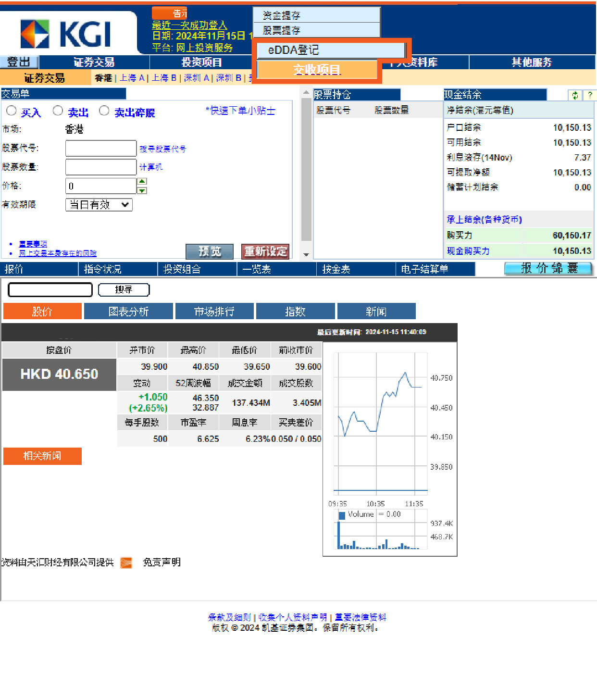Screen dimensions: 597x700
Task: Click the KGI logo
Action: click(66, 34)
